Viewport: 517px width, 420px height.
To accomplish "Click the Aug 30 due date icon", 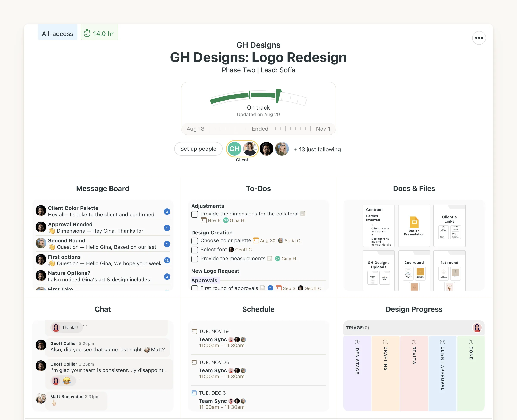I will pos(256,240).
